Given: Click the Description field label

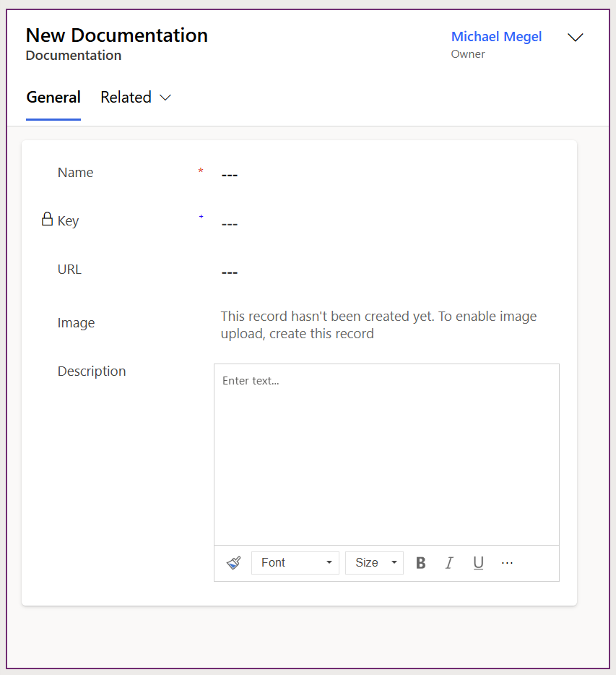Looking at the screenshot, I should click(92, 371).
